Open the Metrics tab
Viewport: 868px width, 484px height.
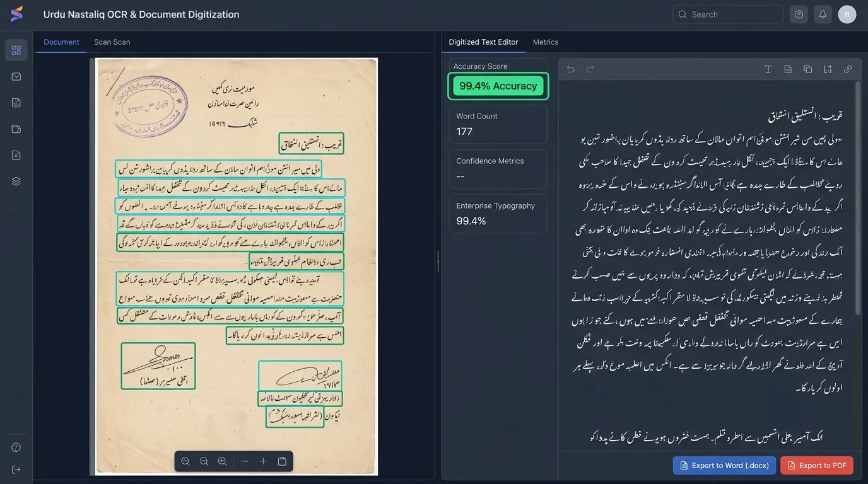click(x=546, y=42)
